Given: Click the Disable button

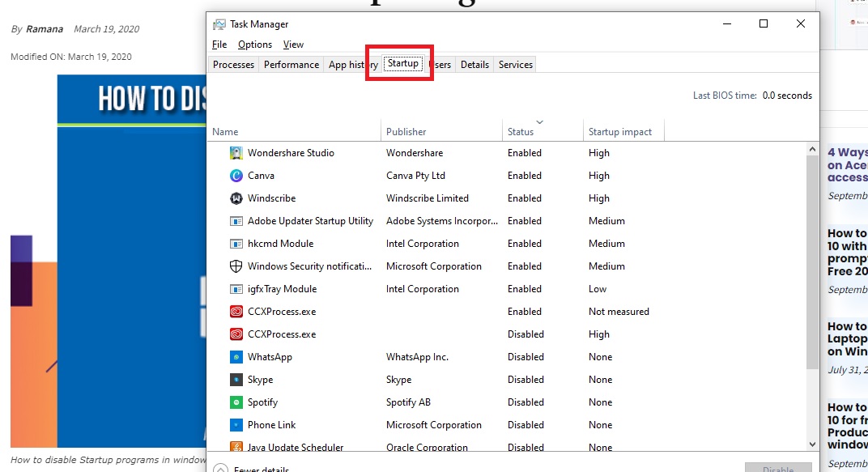Looking at the screenshot, I should (777, 468).
